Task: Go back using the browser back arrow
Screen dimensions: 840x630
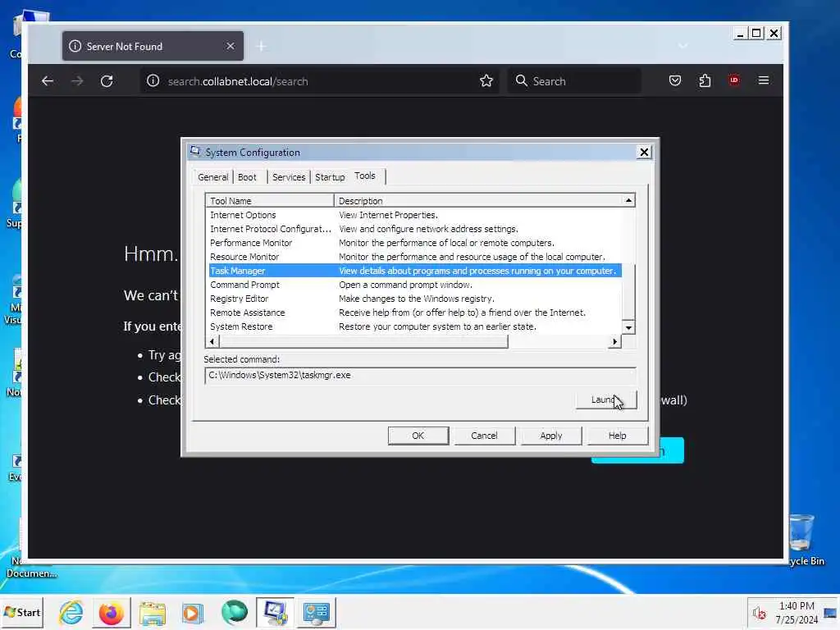Action: click(47, 81)
